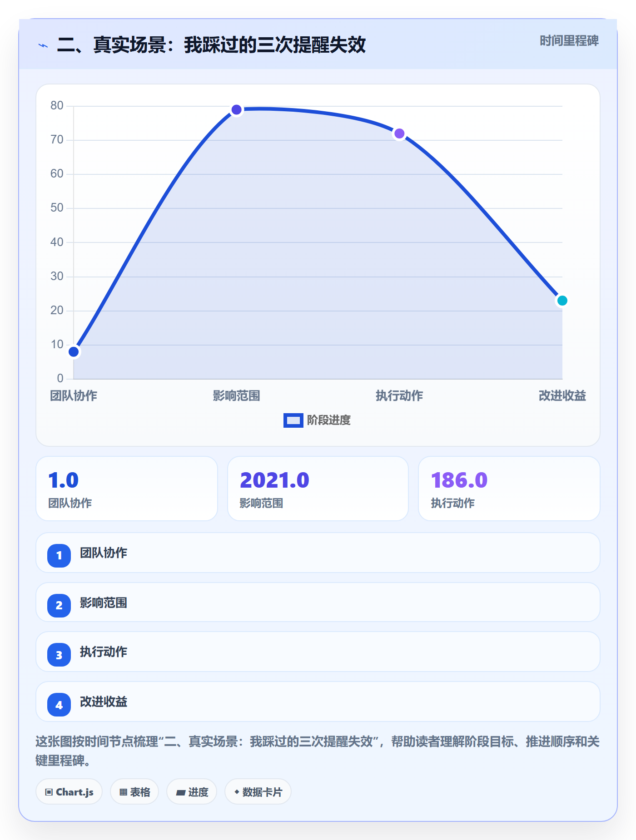Click the number 3 badge in the list
This screenshot has width=636, height=840.
(59, 655)
